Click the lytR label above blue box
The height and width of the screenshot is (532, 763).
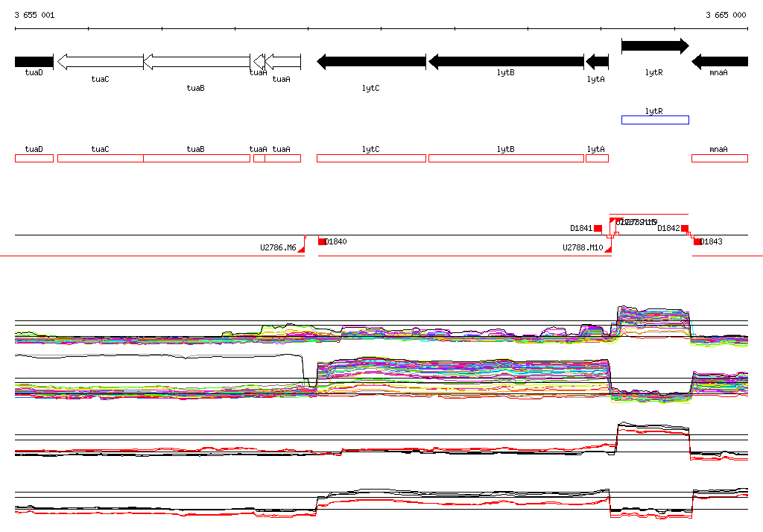pyautogui.click(x=654, y=112)
